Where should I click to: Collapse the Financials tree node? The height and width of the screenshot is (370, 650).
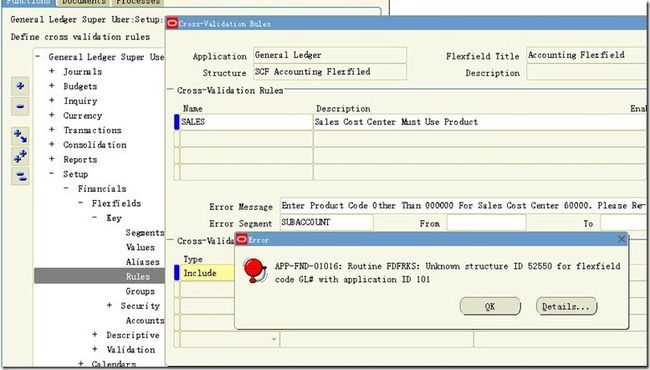coord(66,188)
